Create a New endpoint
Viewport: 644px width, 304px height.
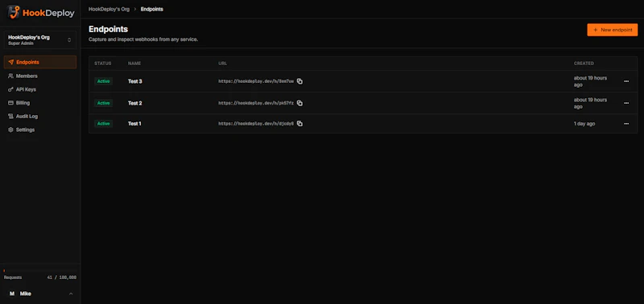[613, 30]
